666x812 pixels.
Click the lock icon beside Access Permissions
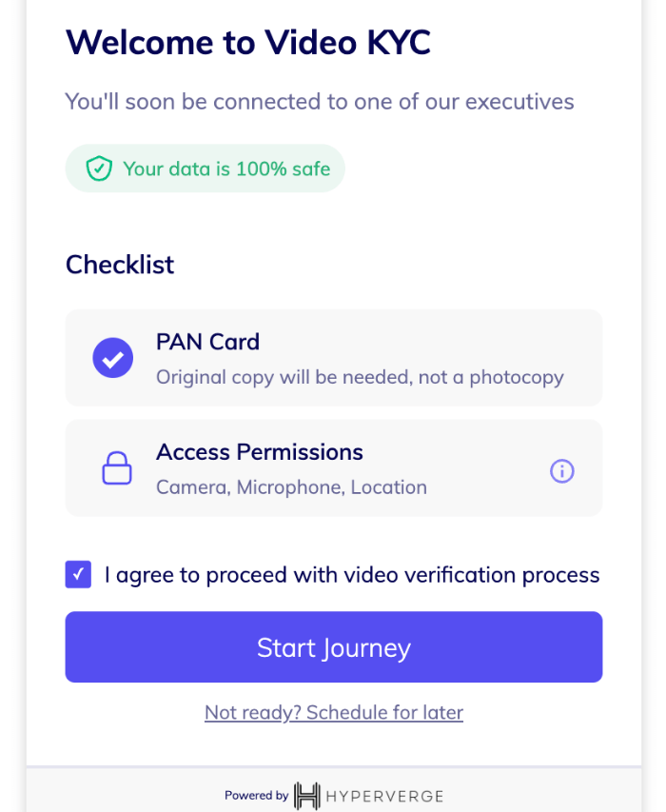point(117,468)
